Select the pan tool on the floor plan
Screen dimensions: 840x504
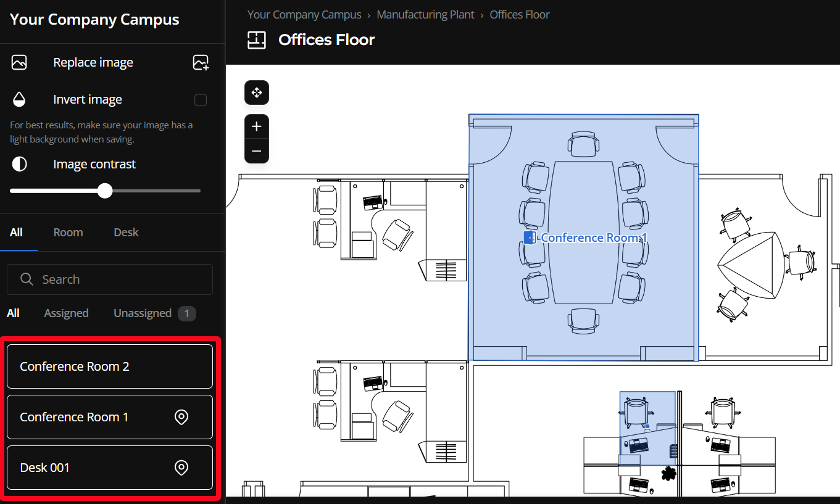256,93
